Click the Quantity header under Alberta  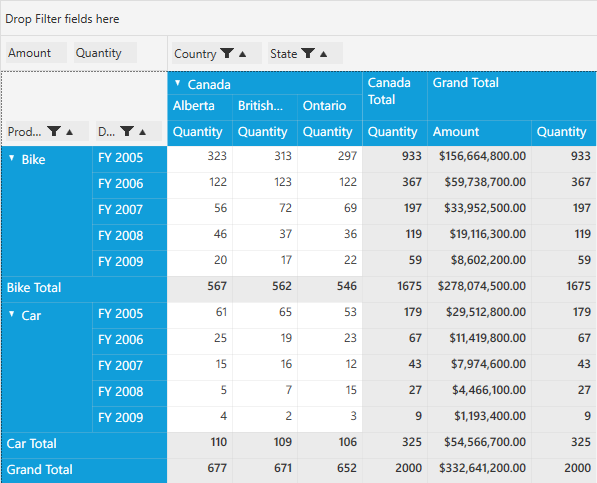(200, 132)
